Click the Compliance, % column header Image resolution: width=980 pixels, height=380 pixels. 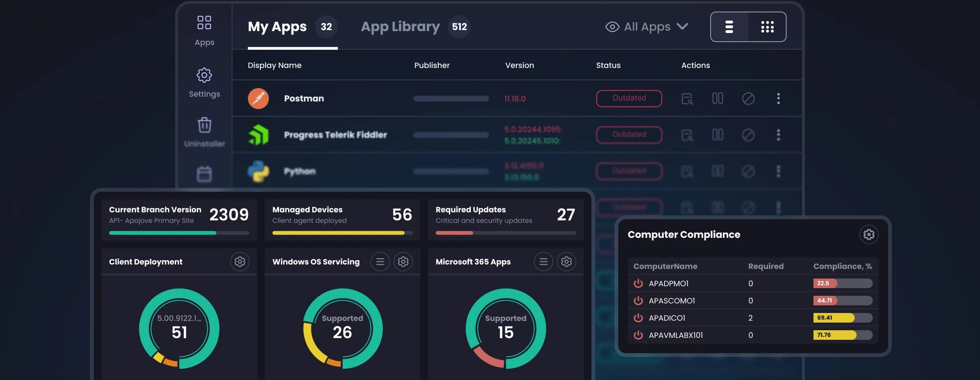[x=843, y=266]
